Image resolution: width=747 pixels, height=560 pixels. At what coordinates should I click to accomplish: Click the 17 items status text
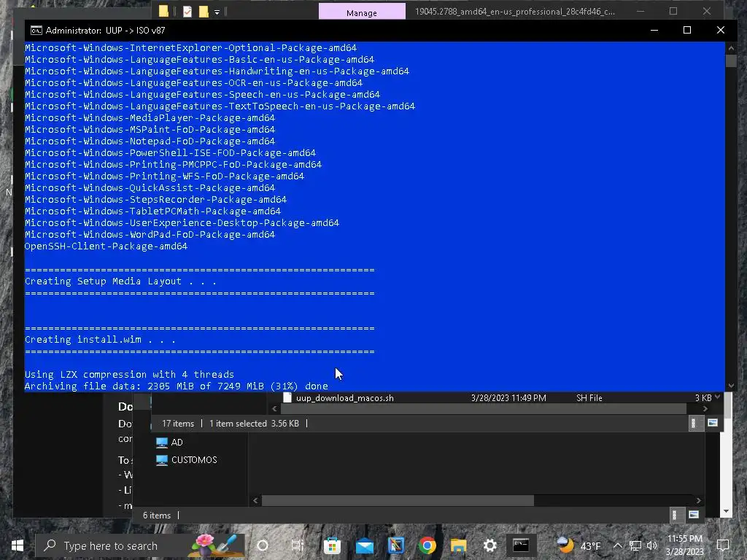point(178,424)
